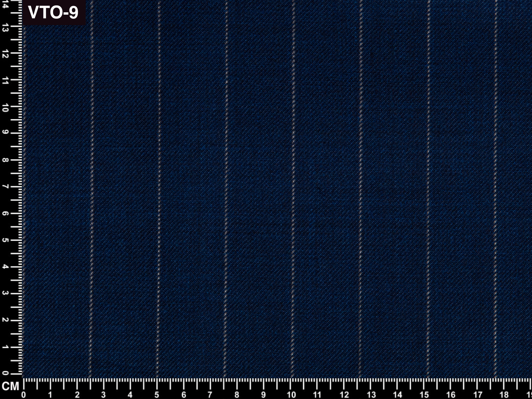Click the CM unit label
This screenshot has width=532, height=399.
point(10,387)
